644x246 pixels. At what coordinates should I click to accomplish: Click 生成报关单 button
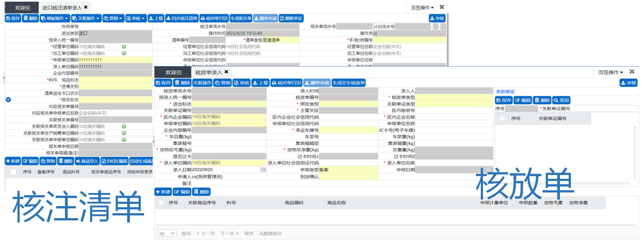point(241,18)
